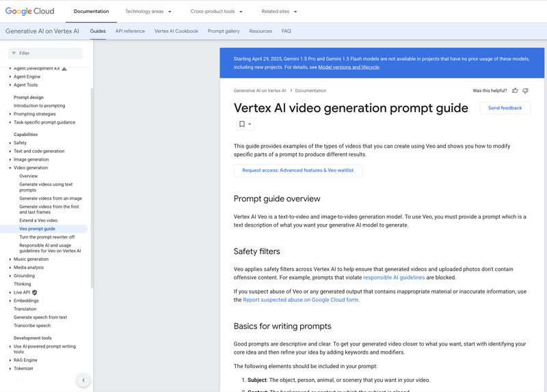Expand the Media analysis section
The image size is (547, 392).
tap(10, 268)
